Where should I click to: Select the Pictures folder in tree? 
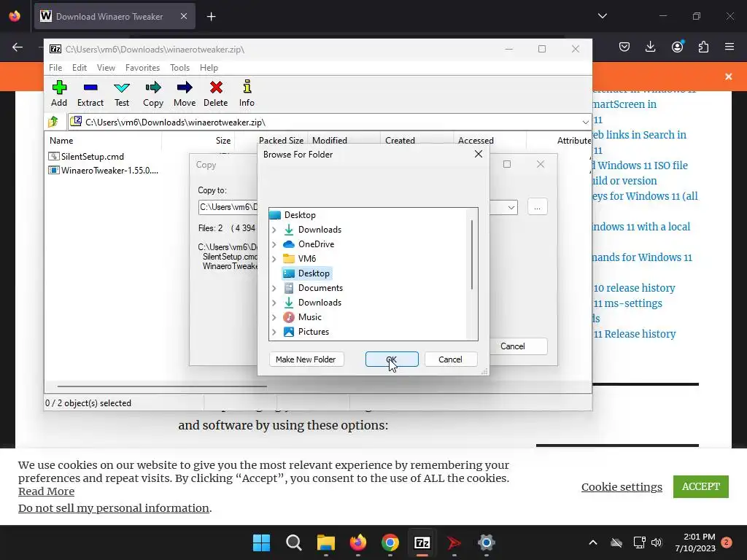coord(306,332)
